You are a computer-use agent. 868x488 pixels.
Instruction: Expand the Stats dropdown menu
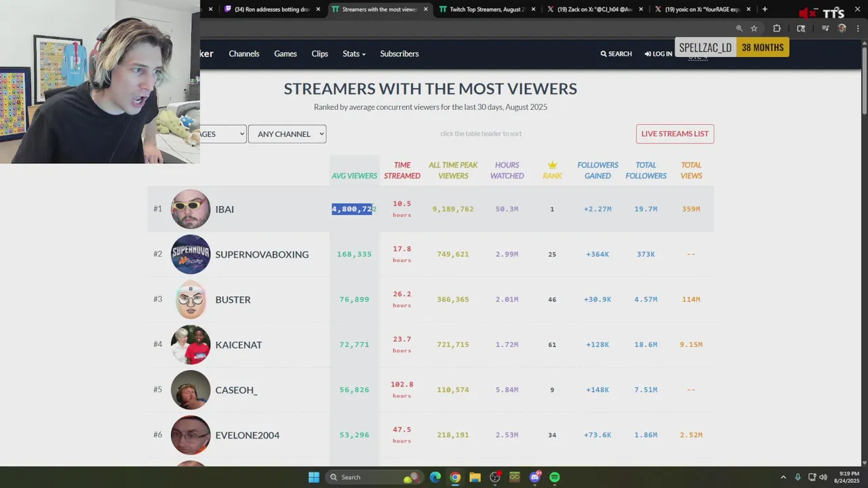pos(354,54)
